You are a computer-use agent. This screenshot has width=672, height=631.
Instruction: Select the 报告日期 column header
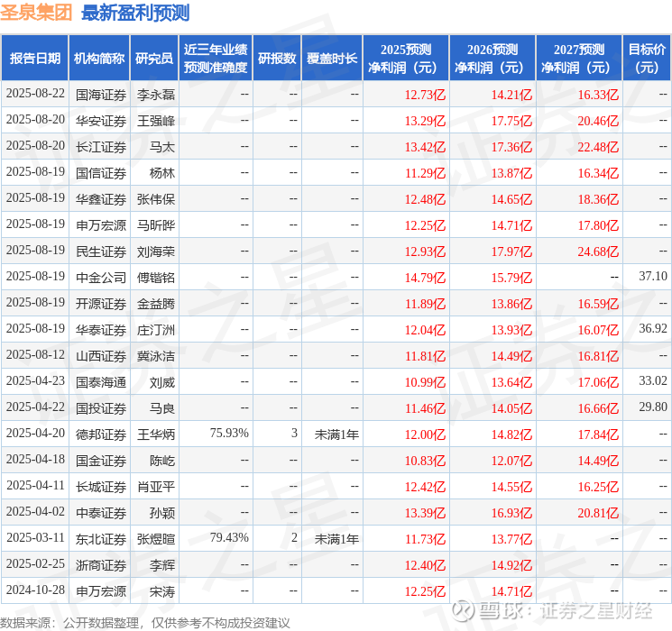click(x=35, y=59)
